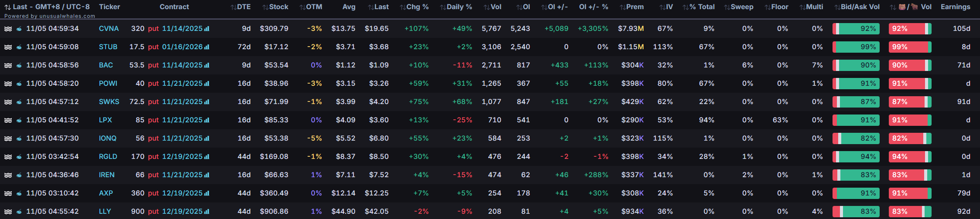Open bar chart icon in RGLD row
Viewport: 980px width, 219px height.
[x=207, y=157]
